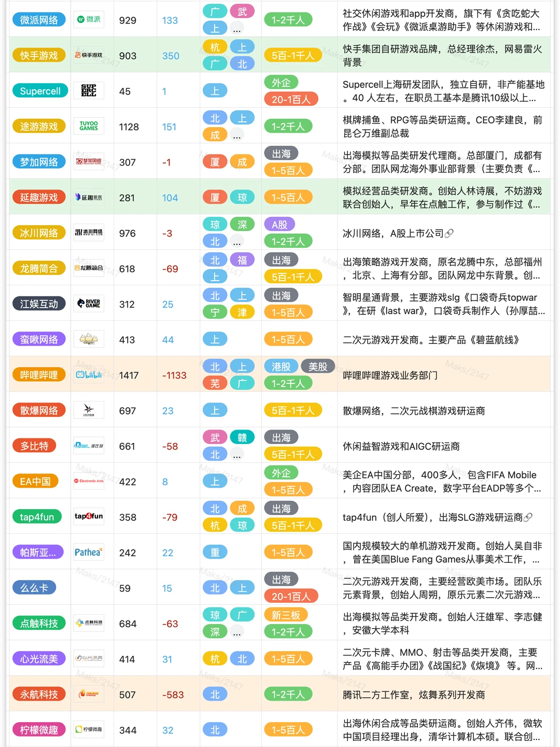Select the 途游游戏 company tag
The width and height of the screenshot is (560, 747).
click(x=39, y=126)
